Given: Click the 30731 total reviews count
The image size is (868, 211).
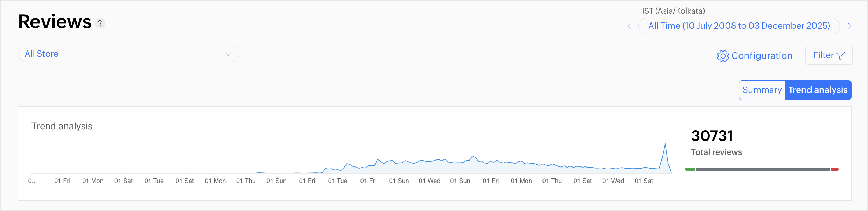Looking at the screenshot, I should pyautogui.click(x=712, y=136).
